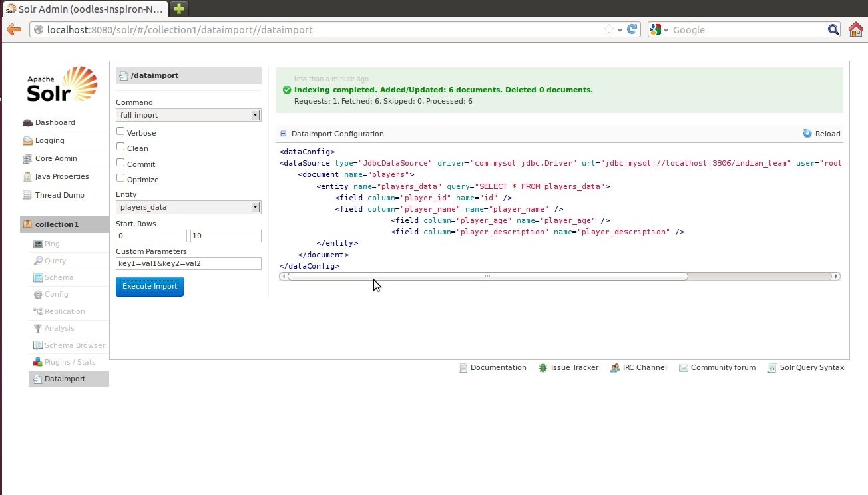Click the Config gear icon
This screenshot has height=495, width=868.
[38, 295]
